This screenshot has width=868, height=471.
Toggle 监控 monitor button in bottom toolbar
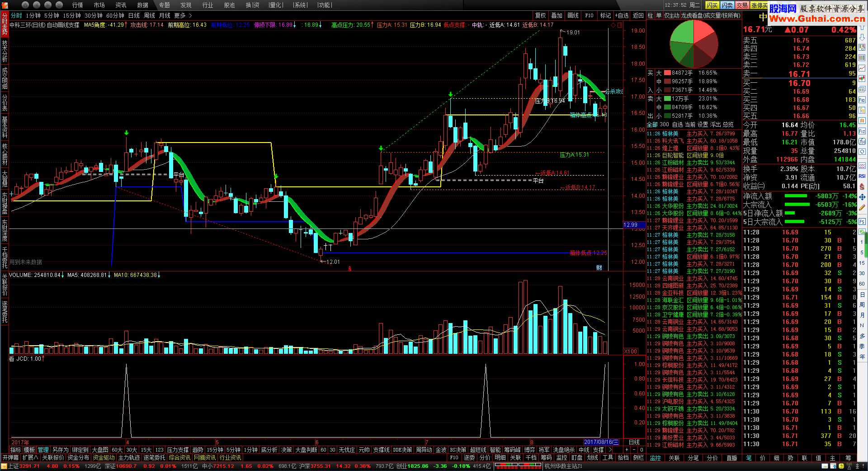click(561, 457)
